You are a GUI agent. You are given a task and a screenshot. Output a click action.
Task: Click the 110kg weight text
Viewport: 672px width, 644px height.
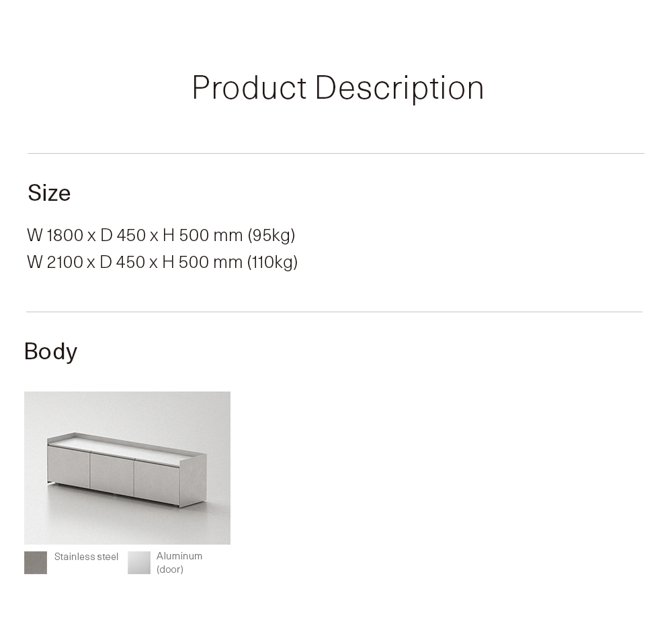click(x=272, y=262)
